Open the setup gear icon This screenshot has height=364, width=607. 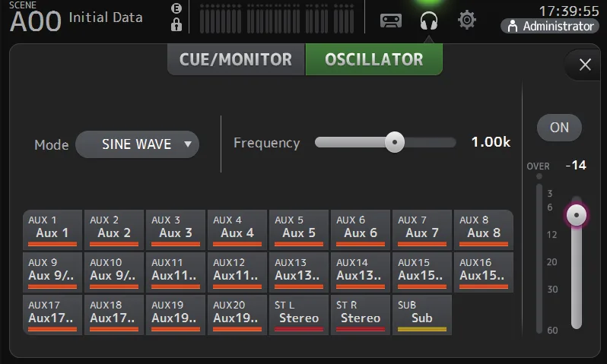[467, 20]
